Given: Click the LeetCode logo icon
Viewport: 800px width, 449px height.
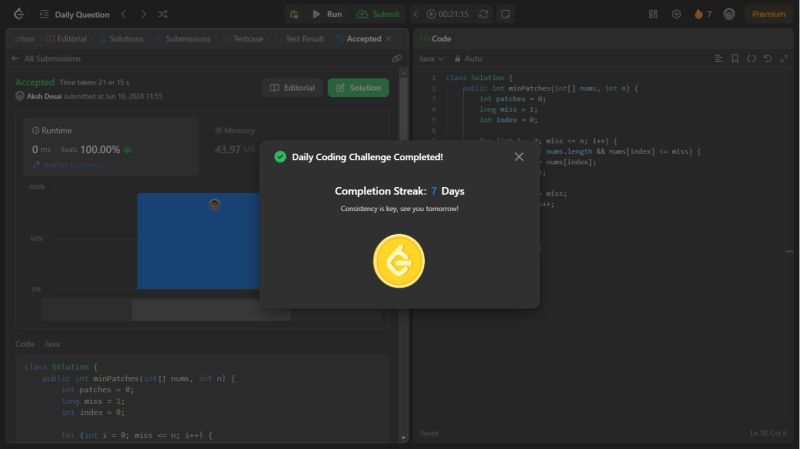Looking at the screenshot, I should (x=18, y=14).
